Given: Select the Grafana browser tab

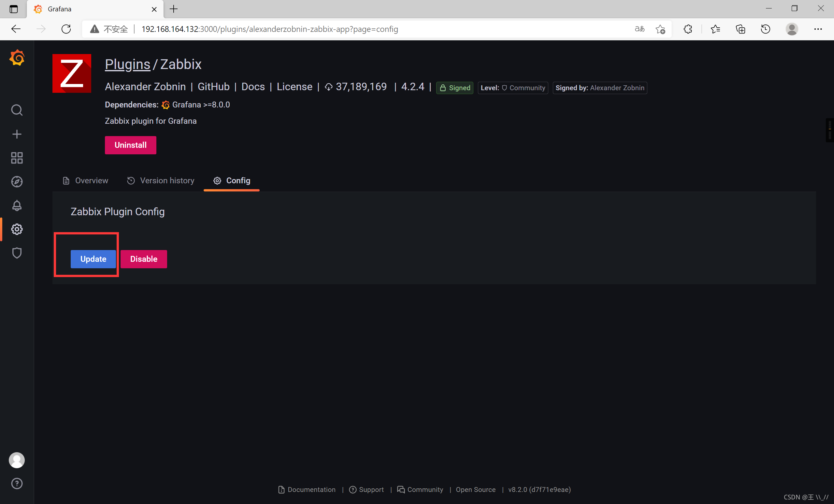Looking at the screenshot, I should click(95, 9).
